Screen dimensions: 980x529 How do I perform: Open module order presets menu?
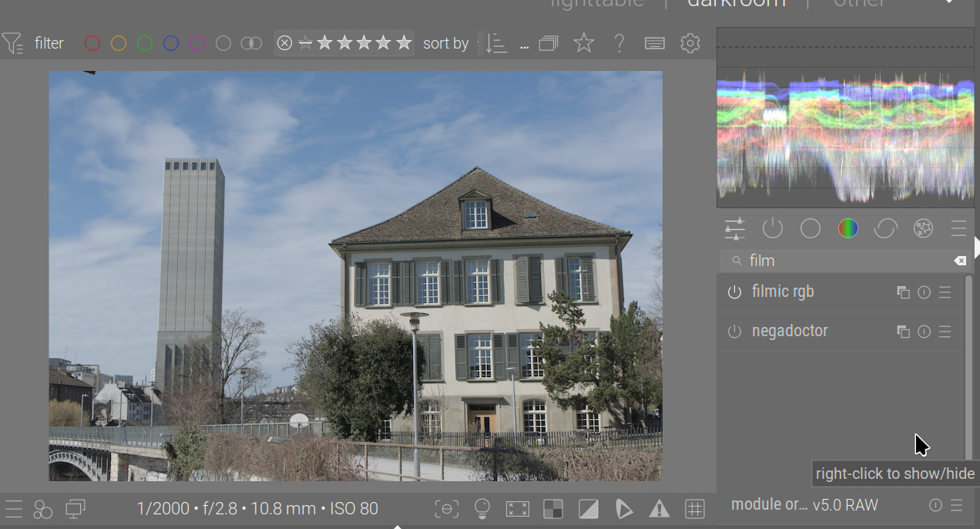point(956,506)
